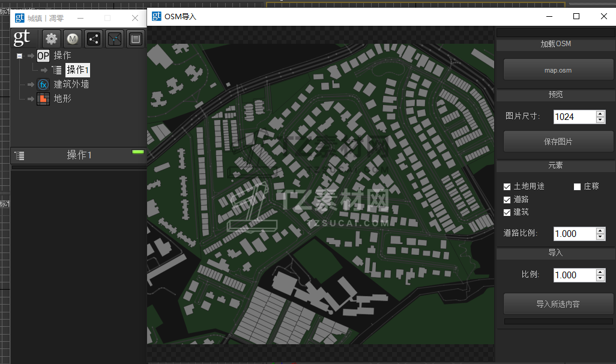Click the map.osm load button
This screenshot has height=364, width=616.
tap(558, 70)
